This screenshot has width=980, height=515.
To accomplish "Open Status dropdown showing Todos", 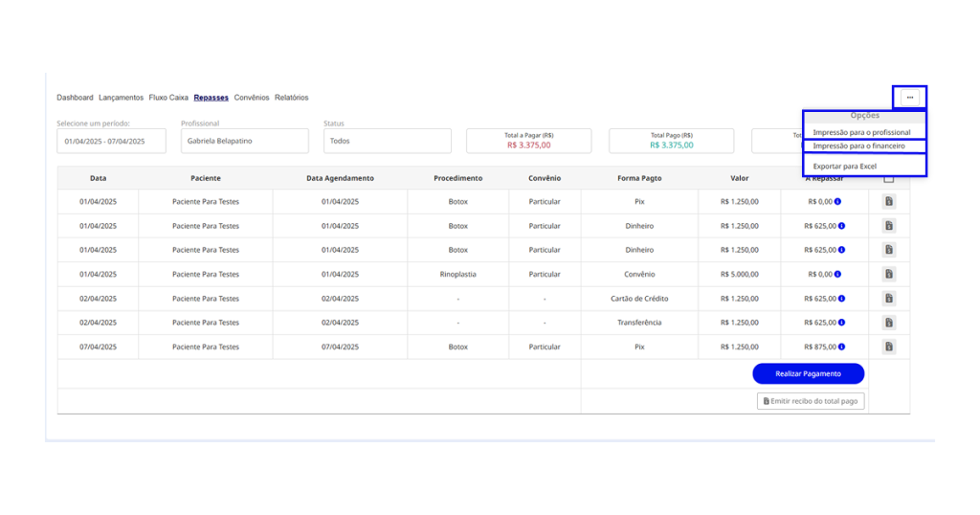I will click(387, 142).
